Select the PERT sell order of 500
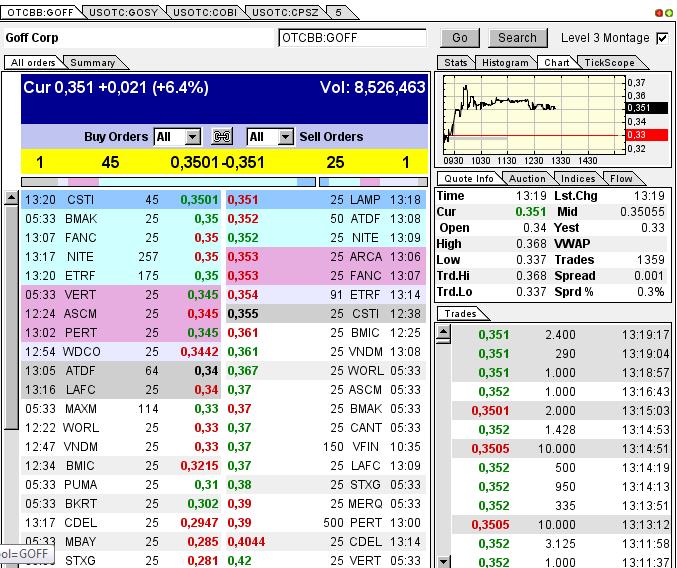Viewport: 677px width, 568px height. [x=326, y=522]
